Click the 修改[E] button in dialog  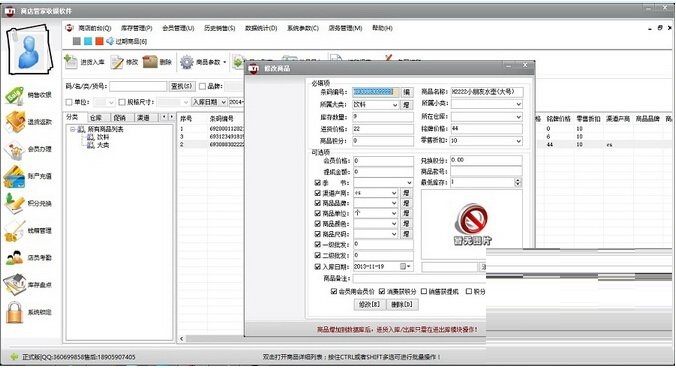pyautogui.click(x=369, y=304)
